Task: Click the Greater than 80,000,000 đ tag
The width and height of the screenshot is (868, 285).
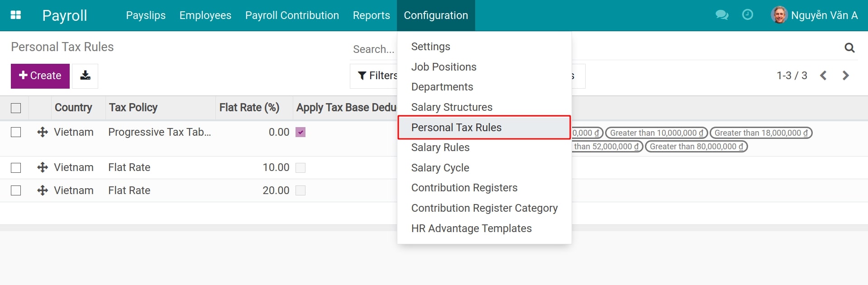Action: tap(696, 147)
